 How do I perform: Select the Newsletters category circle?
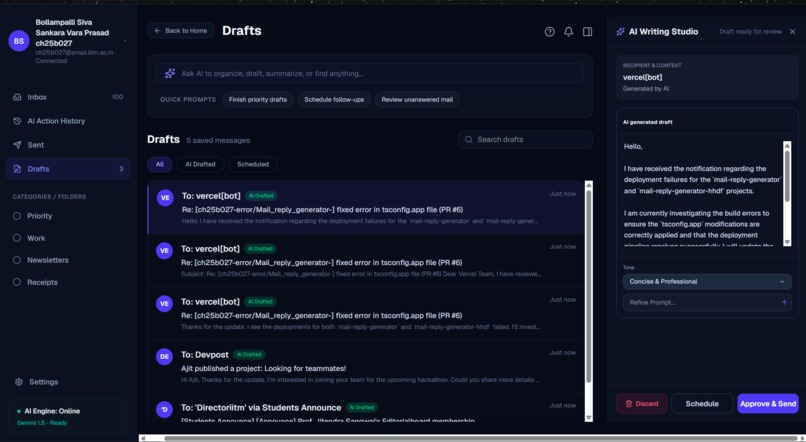(x=17, y=260)
